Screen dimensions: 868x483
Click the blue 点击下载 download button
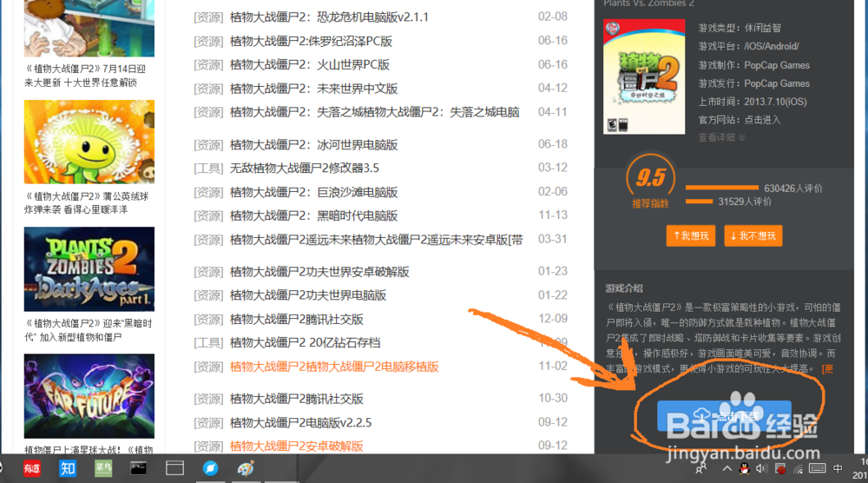coord(724,416)
